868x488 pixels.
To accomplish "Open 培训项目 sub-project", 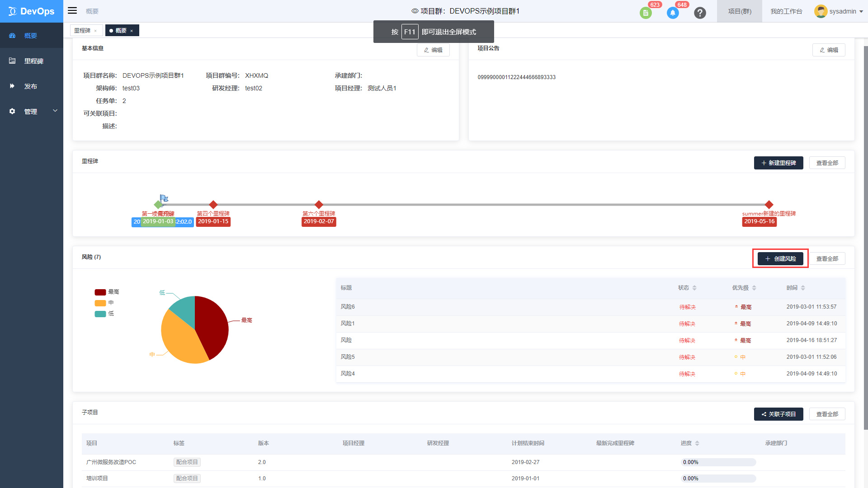I will click(97, 479).
